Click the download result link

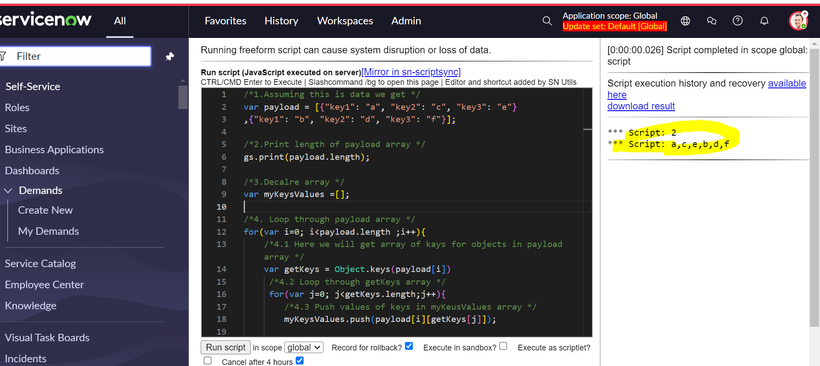click(x=641, y=106)
